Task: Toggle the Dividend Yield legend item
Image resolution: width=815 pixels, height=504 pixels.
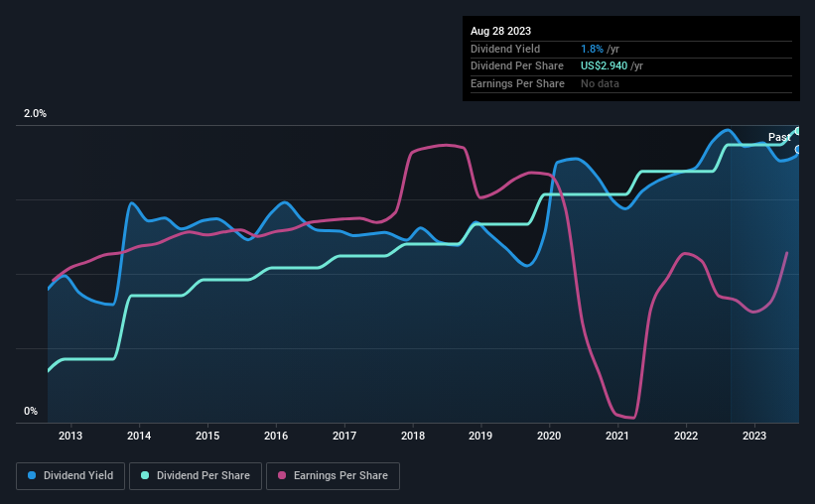Action: pos(70,476)
